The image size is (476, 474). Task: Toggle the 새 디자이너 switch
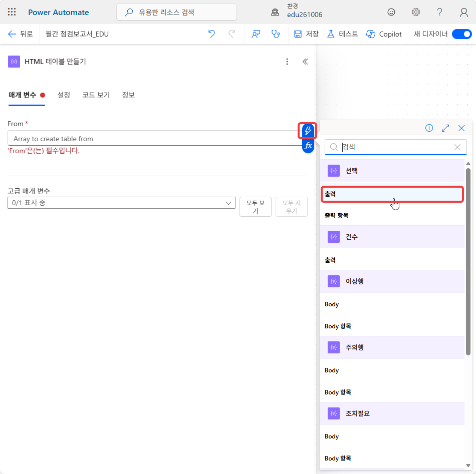tap(462, 34)
